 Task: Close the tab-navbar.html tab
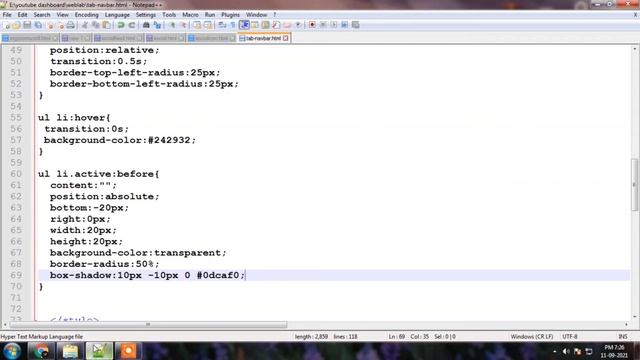click(x=286, y=38)
